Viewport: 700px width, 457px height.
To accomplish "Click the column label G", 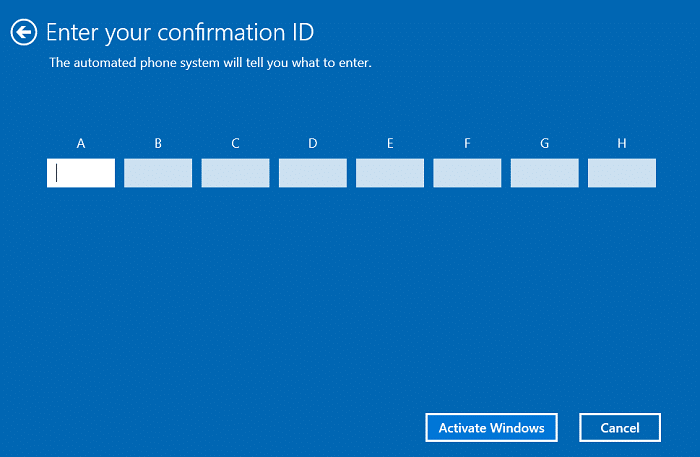I will [544, 144].
